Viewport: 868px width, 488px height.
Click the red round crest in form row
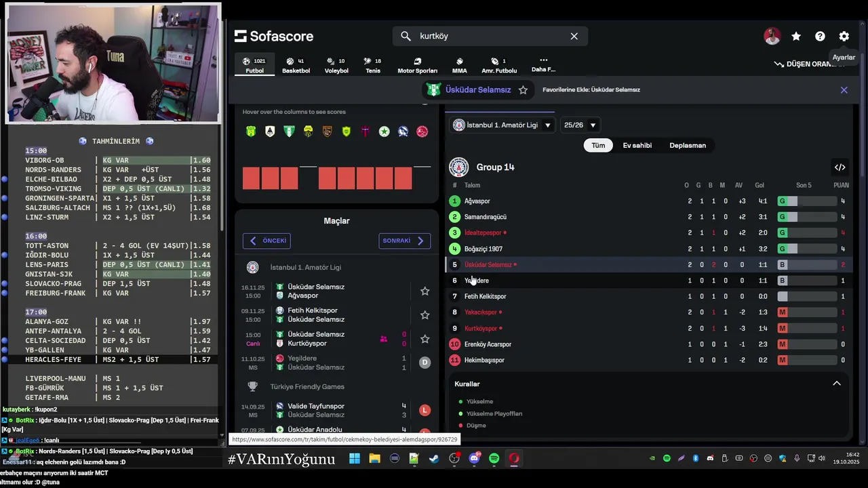[422, 131]
